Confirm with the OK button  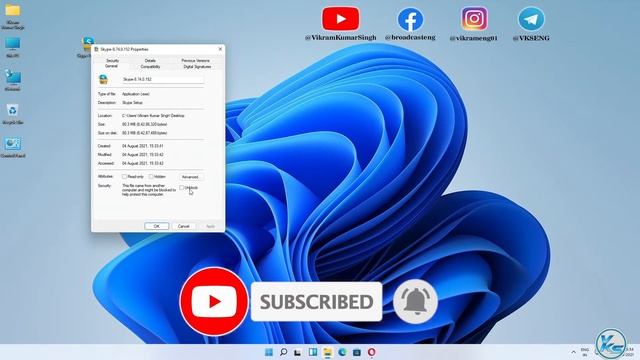(156, 226)
